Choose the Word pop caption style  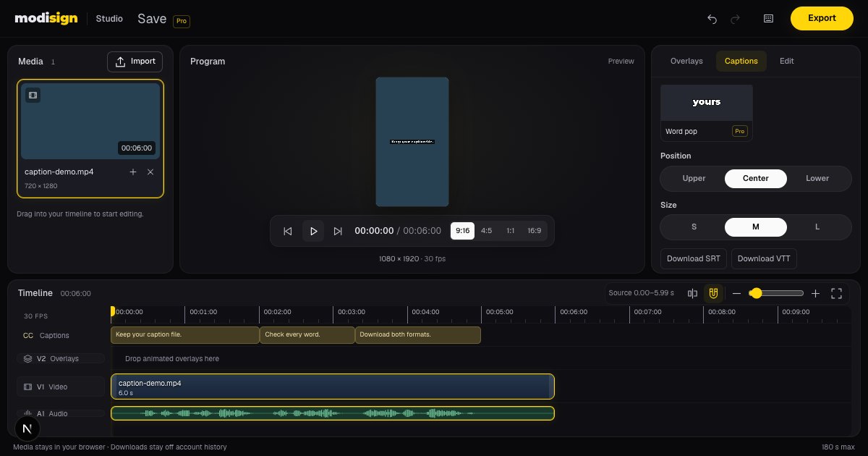(707, 113)
